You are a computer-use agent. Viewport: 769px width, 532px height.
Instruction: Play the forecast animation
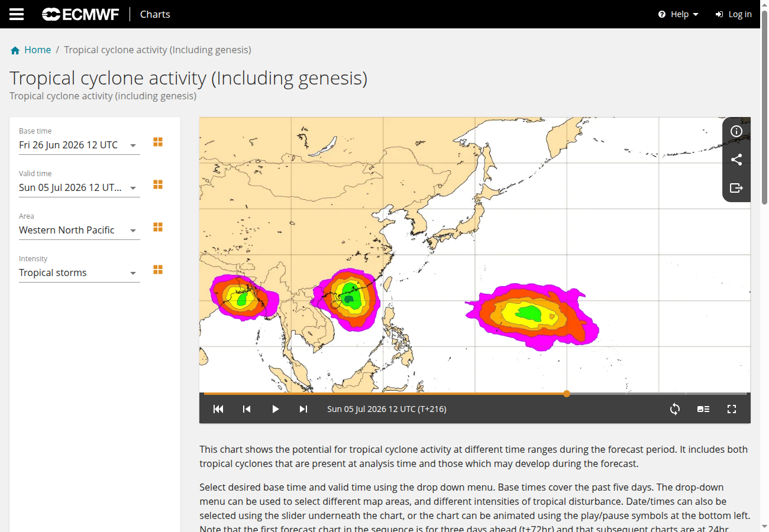coord(275,409)
